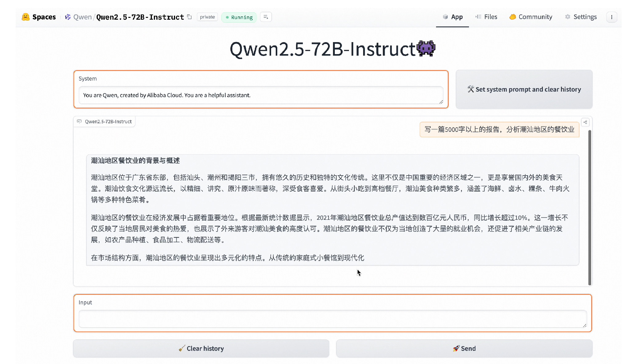This screenshot has width=637, height=364.
Task: Click the gear icon next to Settings
Action: tap(567, 17)
